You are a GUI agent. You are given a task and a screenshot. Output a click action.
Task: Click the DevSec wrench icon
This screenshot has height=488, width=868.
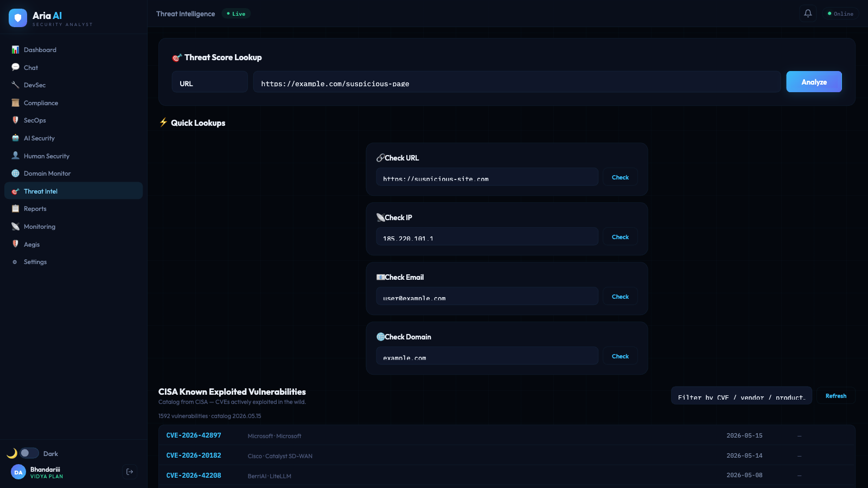coord(15,85)
